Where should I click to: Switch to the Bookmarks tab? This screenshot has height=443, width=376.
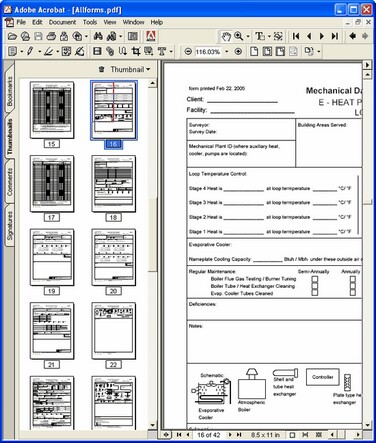click(10, 91)
